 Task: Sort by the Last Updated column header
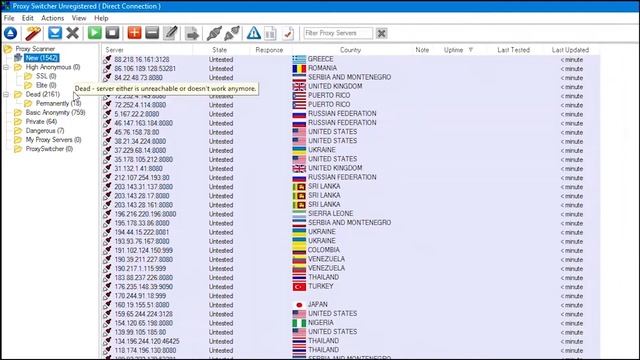(x=570, y=50)
